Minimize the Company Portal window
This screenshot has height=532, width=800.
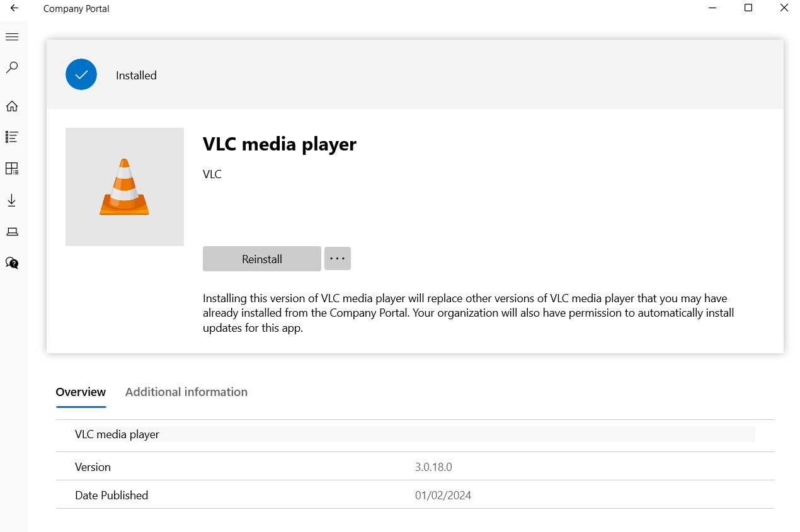(712, 8)
